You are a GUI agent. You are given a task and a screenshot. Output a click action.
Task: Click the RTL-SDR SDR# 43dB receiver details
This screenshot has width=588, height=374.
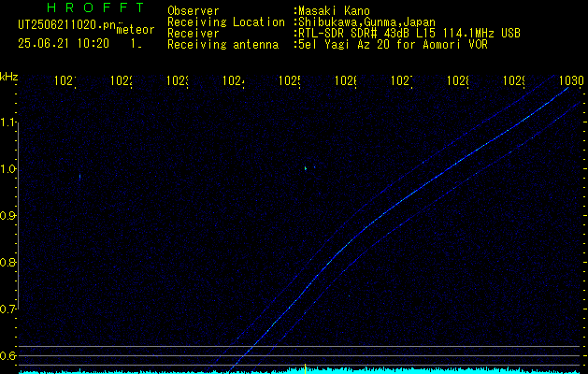(x=408, y=34)
